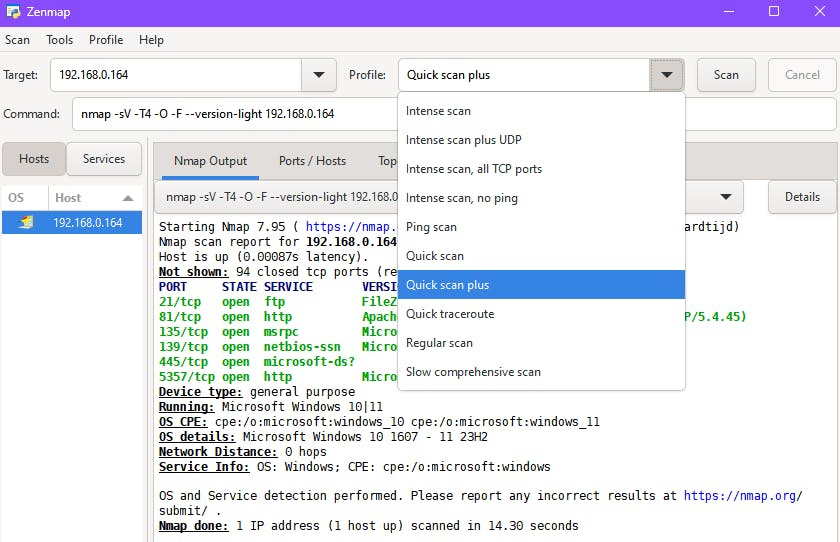Screen dimensions: 840x542
Task: Open the Tools menu
Action: click(x=59, y=40)
